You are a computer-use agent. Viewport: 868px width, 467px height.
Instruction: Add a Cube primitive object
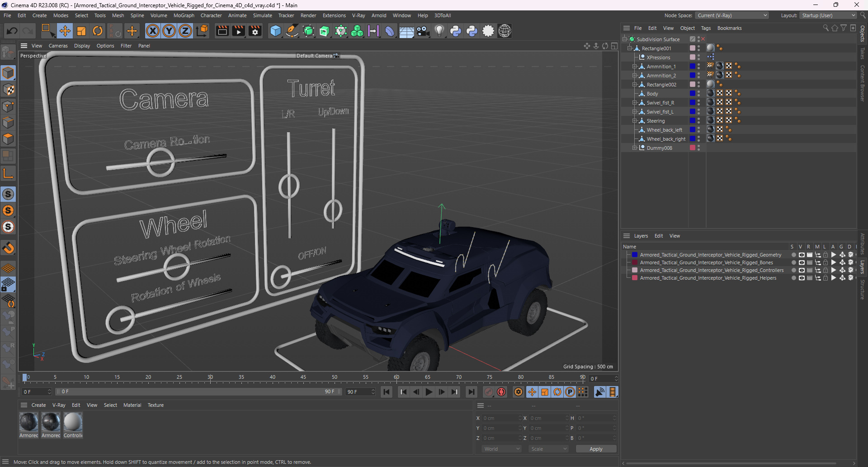[275, 31]
